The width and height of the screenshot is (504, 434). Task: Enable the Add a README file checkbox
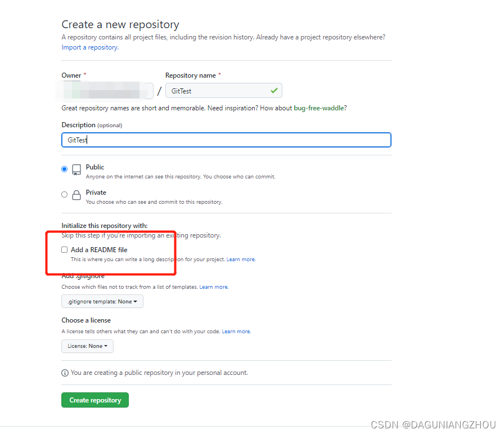click(x=65, y=249)
